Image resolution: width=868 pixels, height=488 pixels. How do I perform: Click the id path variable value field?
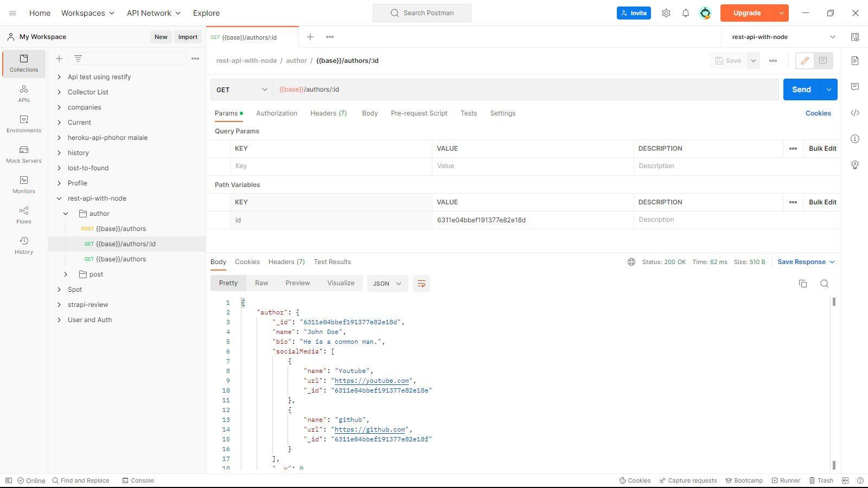point(533,220)
